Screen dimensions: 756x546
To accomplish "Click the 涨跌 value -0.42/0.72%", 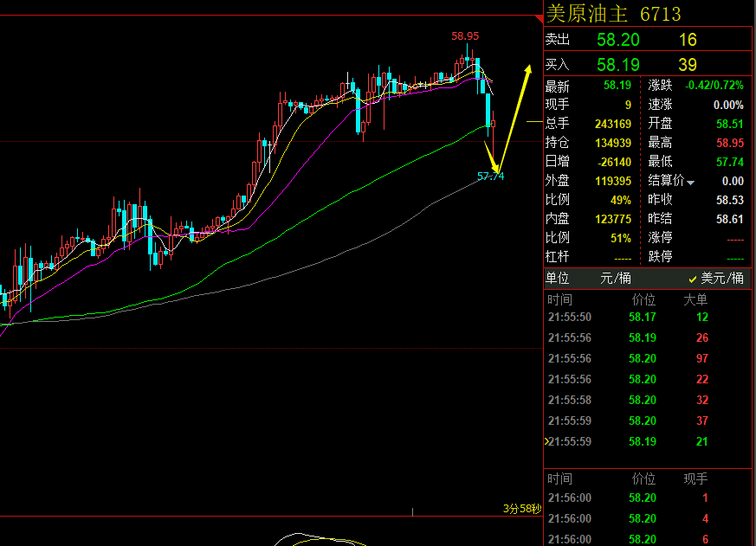I will [714, 86].
